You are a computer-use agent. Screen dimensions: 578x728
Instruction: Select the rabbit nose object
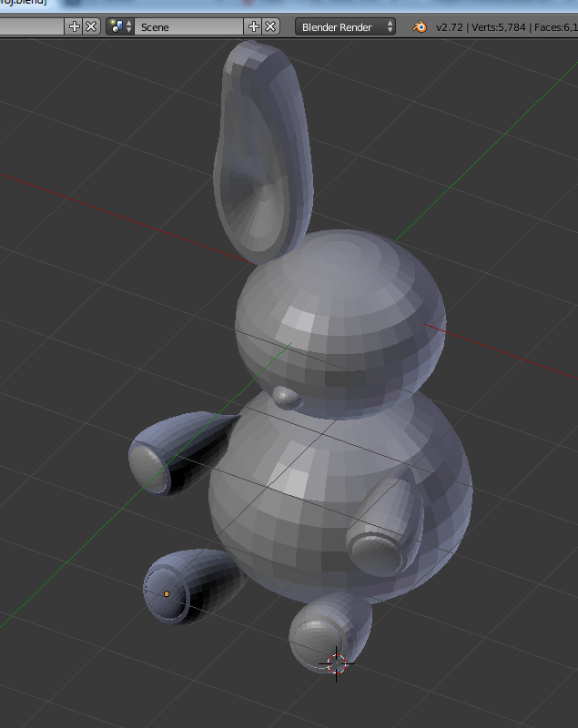tap(287, 398)
